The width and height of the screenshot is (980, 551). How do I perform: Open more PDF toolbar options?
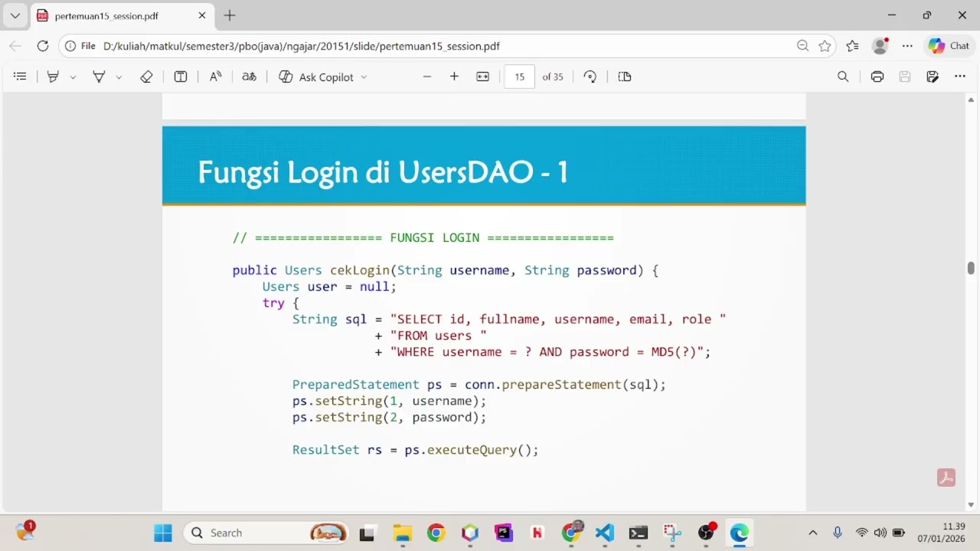click(960, 77)
